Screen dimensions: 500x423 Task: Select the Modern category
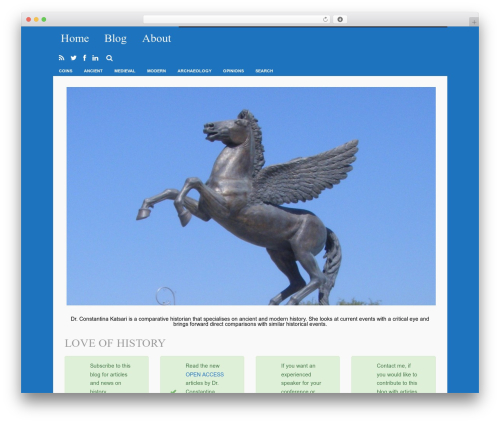click(156, 71)
